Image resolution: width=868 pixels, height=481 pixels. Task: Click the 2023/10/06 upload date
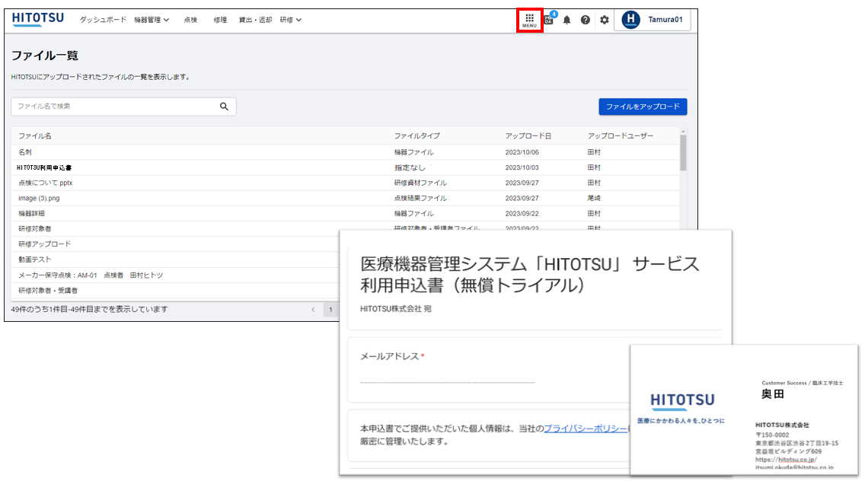(x=522, y=152)
